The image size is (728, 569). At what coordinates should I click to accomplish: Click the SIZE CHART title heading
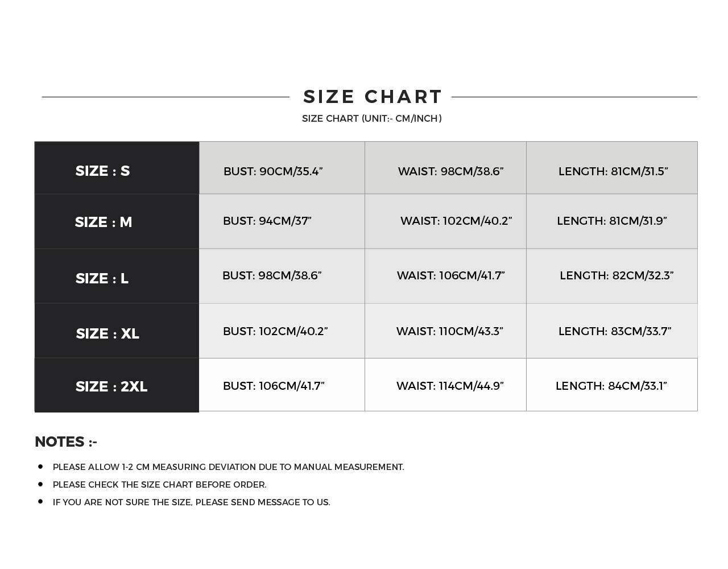click(x=373, y=97)
